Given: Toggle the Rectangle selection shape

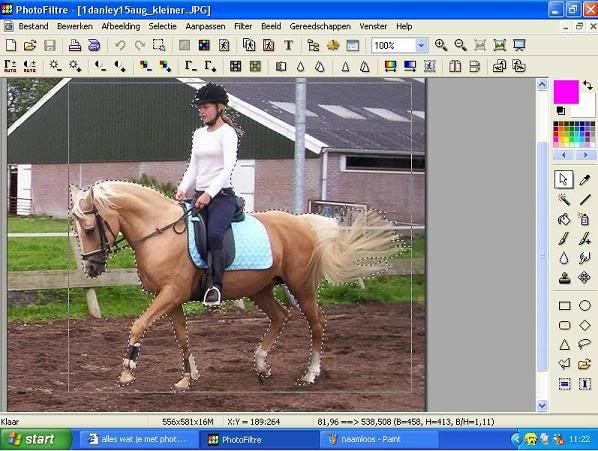Looking at the screenshot, I should click(564, 305).
